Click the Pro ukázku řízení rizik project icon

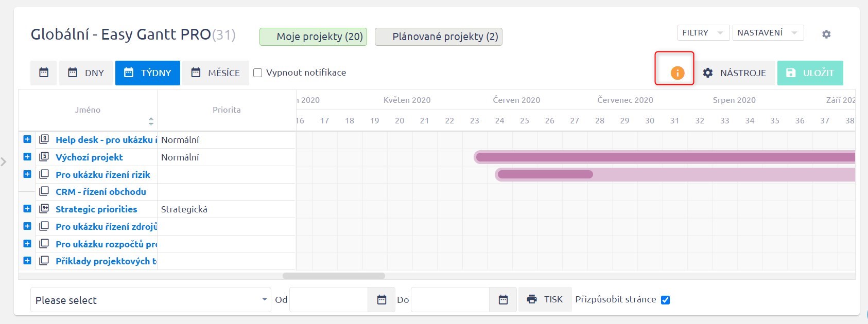click(44, 174)
